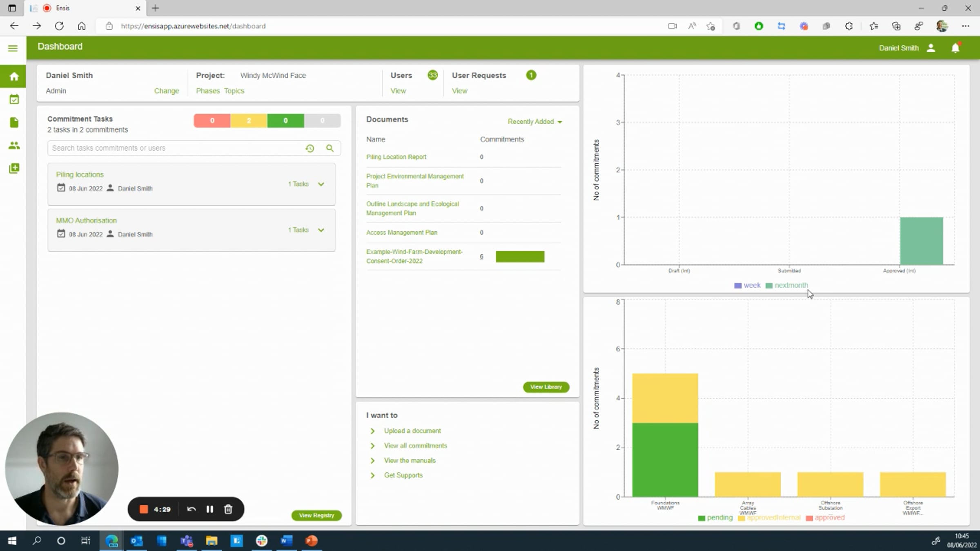Click the magnifier search tasks icon
The width and height of the screenshot is (980, 551).
[330, 149]
